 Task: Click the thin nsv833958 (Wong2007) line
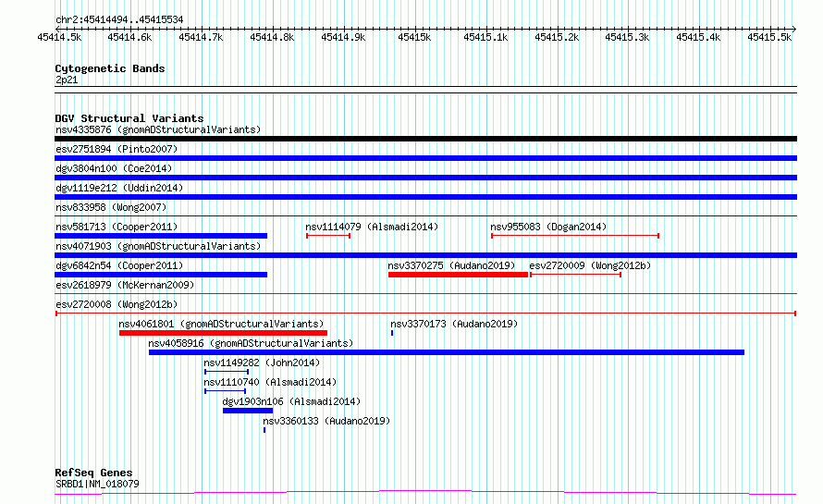coord(425,215)
